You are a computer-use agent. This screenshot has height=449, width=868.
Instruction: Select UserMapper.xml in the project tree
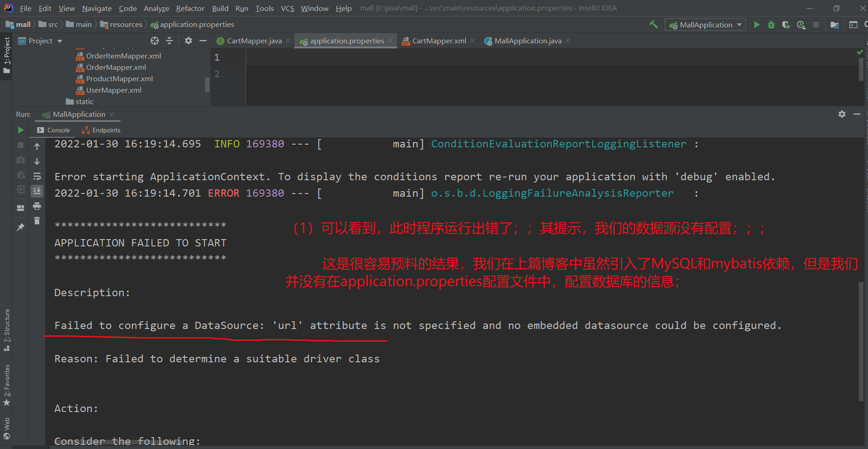pos(109,90)
